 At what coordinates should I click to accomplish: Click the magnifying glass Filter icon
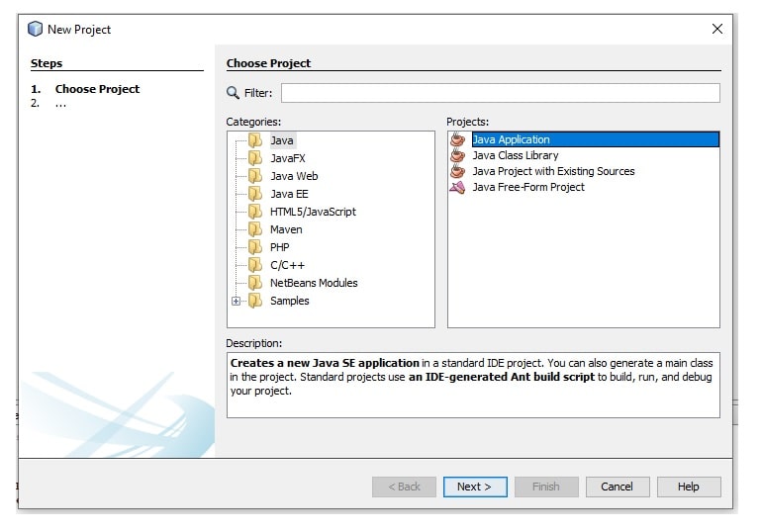[x=233, y=93]
